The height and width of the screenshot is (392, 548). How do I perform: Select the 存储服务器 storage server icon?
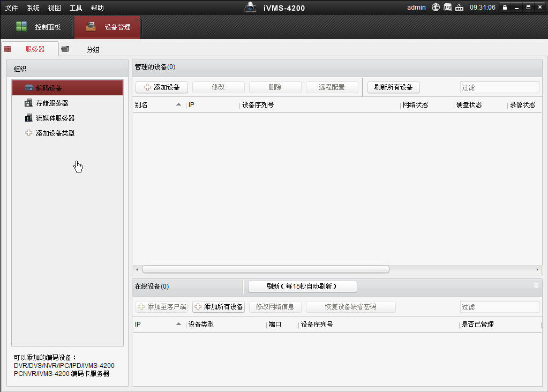click(28, 102)
